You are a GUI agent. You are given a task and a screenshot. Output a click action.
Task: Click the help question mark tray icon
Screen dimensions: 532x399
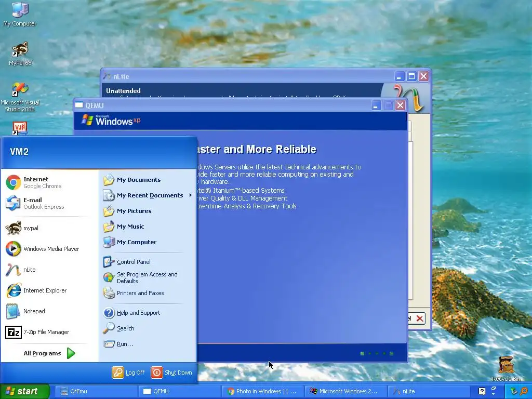pyautogui.click(x=482, y=391)
